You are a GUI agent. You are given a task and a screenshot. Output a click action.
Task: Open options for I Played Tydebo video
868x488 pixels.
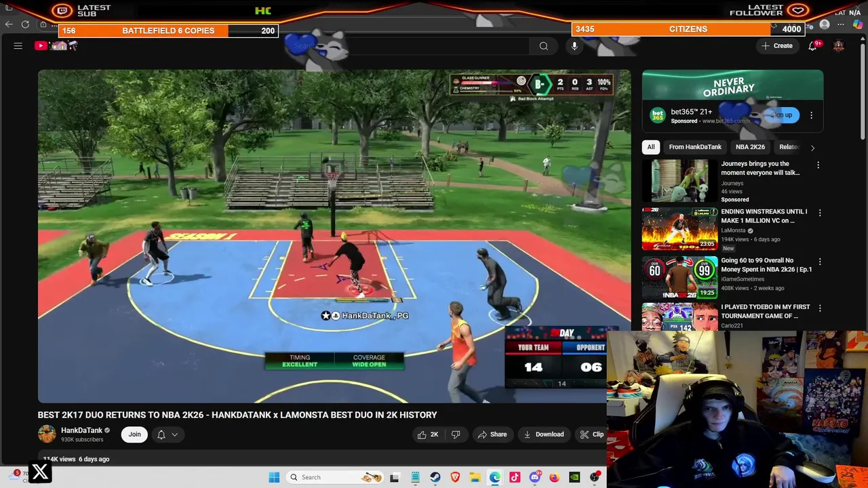(x=819, y=308)
